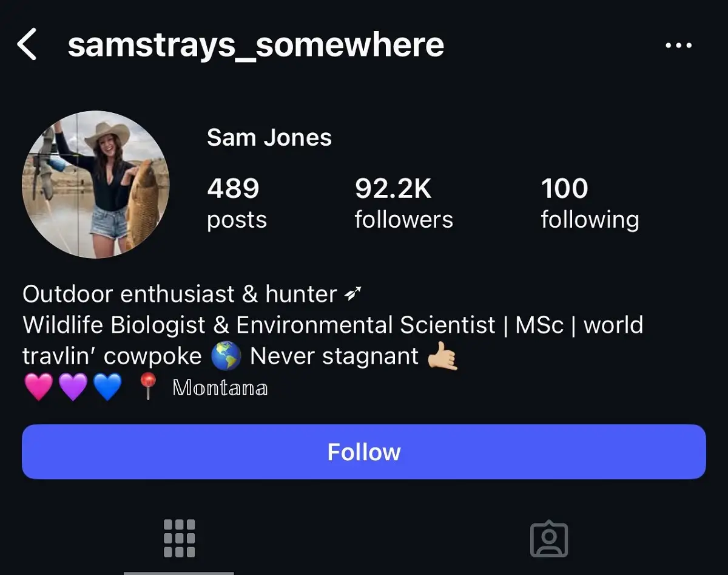The width and height of the screenshot is (728, 575).
Task: Click the back arrow to exit profile
Action: point(27,44)
